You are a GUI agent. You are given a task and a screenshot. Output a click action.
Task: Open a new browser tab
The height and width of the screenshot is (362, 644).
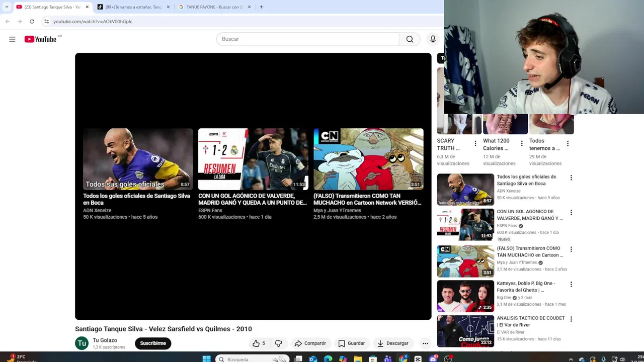pos(261,7)
